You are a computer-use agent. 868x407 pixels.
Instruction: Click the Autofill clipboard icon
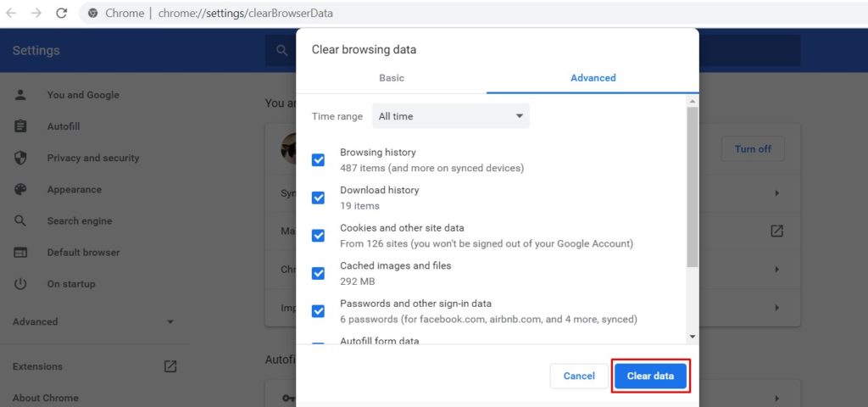(20, 126)
